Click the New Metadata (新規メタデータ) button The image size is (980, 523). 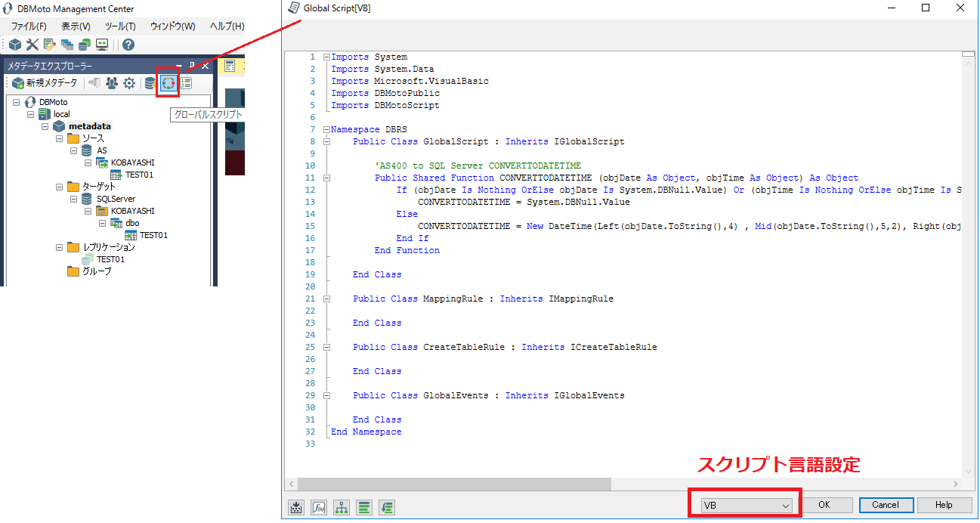tap(45, 83)
